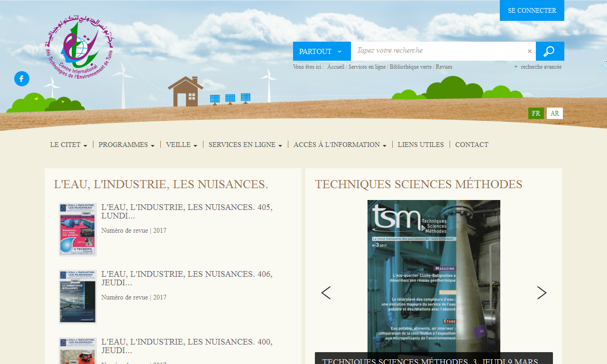The height and width of the screenshot is (364, 607).
Task: Click 'Numéro de revue | 2017' under issue 406
Action: [x=134, y=298]
